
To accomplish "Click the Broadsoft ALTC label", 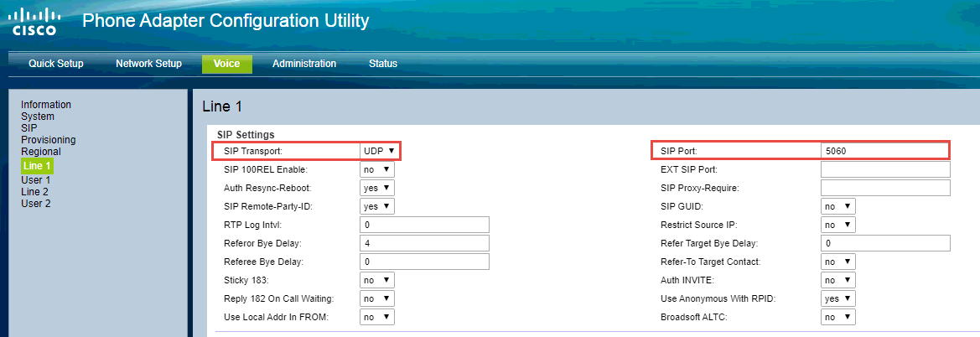I will [x=694, y=317].
